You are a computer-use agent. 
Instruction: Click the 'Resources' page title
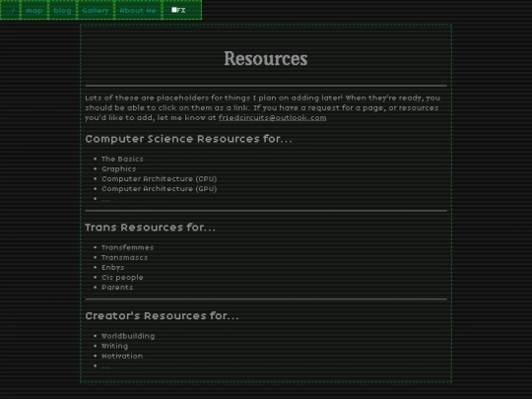point(266,58)
